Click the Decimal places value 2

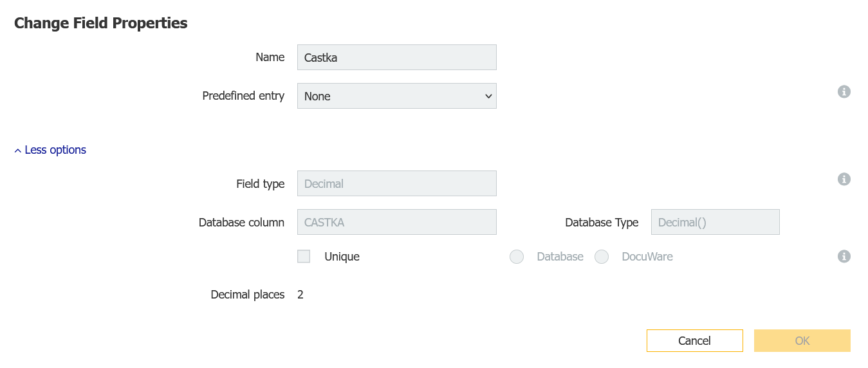(x=300, y=295)
